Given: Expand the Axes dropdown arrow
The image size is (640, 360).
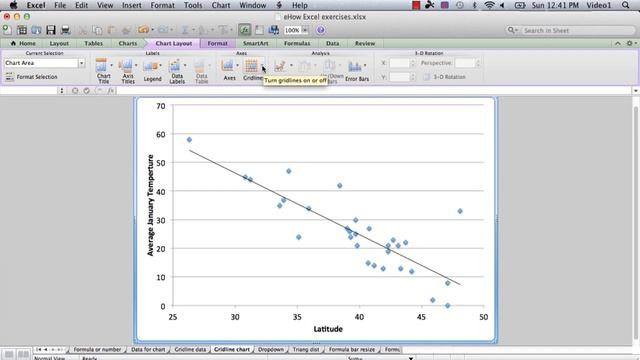Looking at the screenshot, I should pos(237,65).
